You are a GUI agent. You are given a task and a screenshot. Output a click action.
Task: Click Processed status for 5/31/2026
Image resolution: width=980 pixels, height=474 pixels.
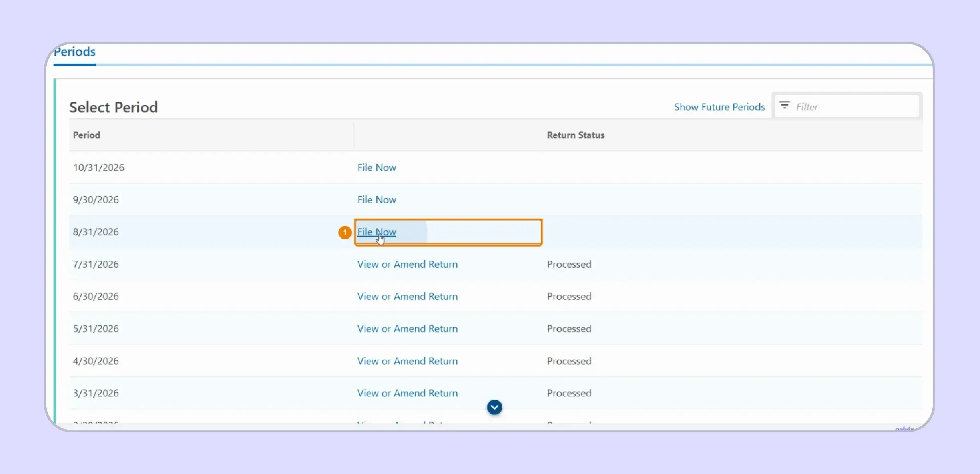click(x=569, y=329)
